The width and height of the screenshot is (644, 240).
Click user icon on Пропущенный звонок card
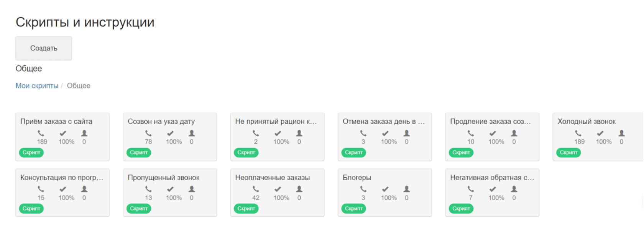click(x=192, y=189)
